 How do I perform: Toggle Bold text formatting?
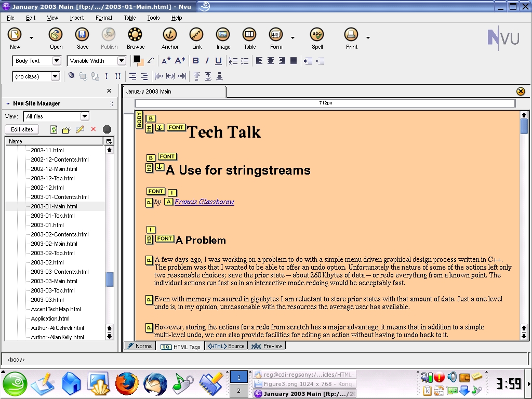[x=196, y=61]
